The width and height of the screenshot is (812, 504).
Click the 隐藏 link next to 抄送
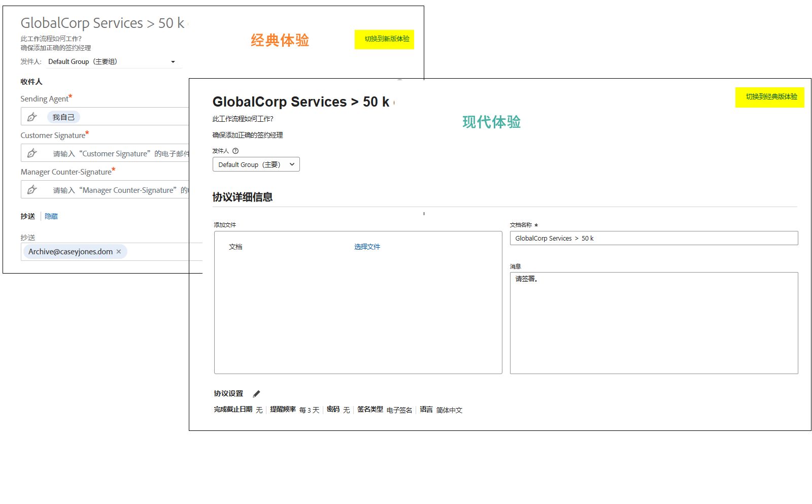(x=51, y=216)
